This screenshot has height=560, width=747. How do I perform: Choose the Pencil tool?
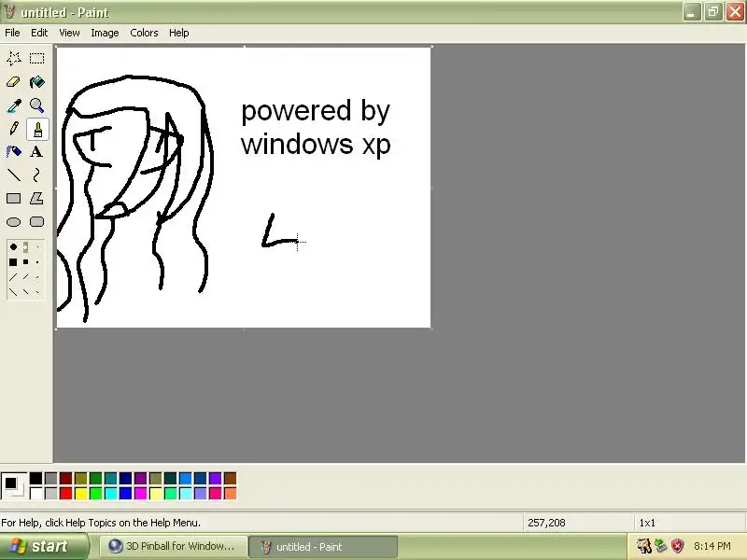tap(13, 129)
